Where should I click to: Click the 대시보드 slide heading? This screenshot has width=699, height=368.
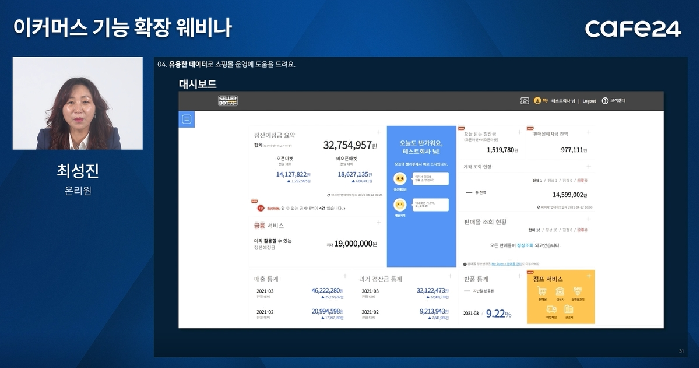click(198, 84)
